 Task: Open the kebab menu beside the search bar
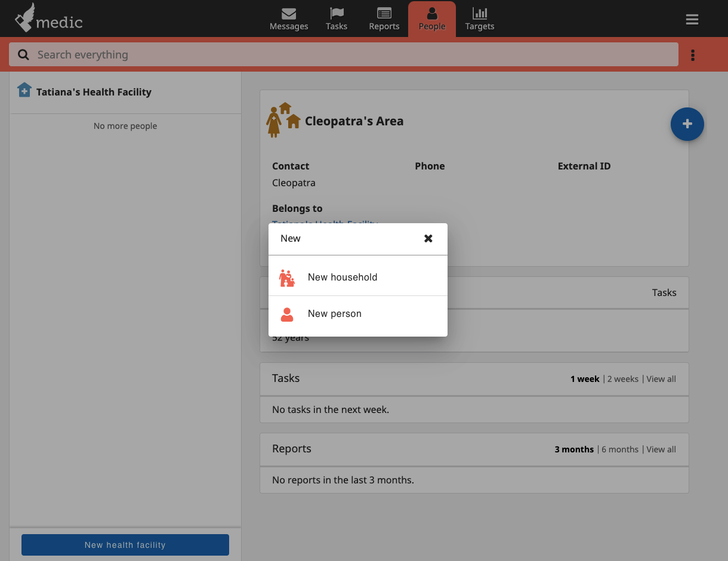[693, 54]
